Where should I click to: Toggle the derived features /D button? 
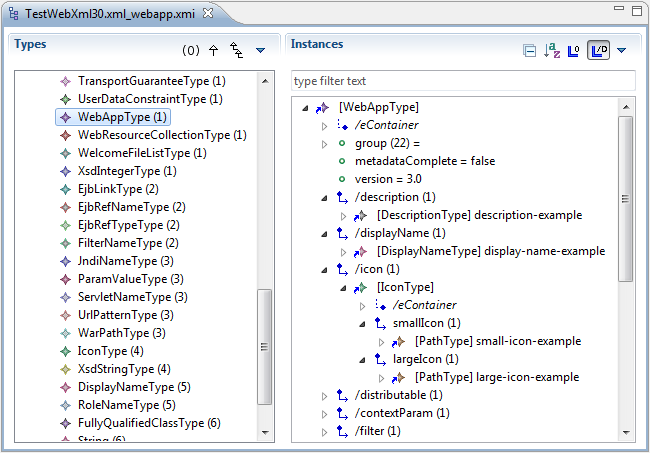coord(598,51)
